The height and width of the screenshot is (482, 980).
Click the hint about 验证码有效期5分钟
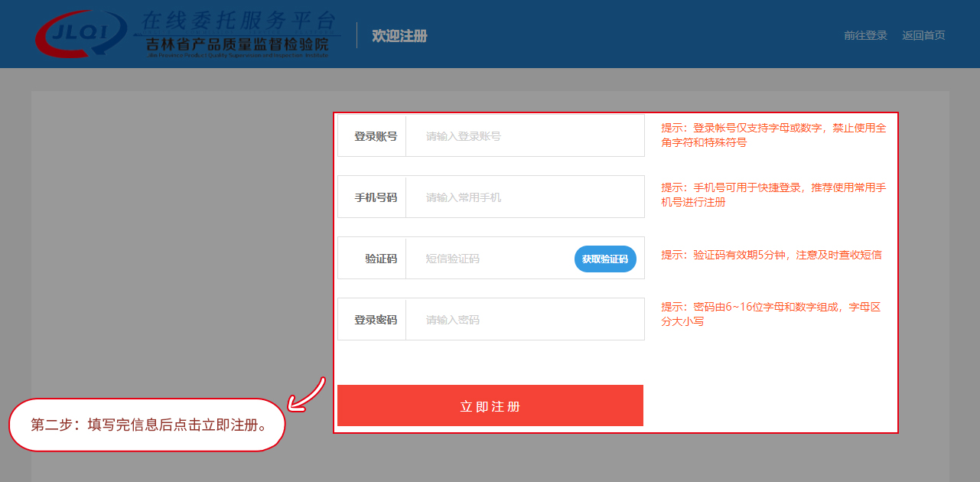pyautogui.click(x=771, y=255)
